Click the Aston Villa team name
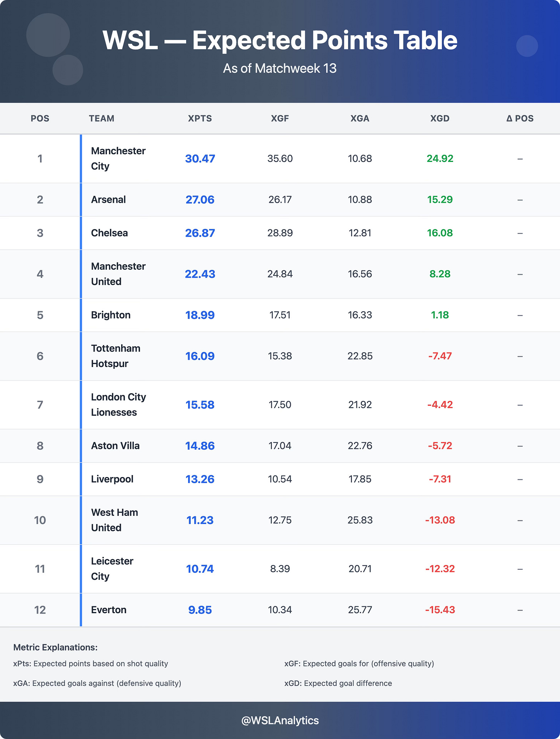 click(x=115, y=446)
